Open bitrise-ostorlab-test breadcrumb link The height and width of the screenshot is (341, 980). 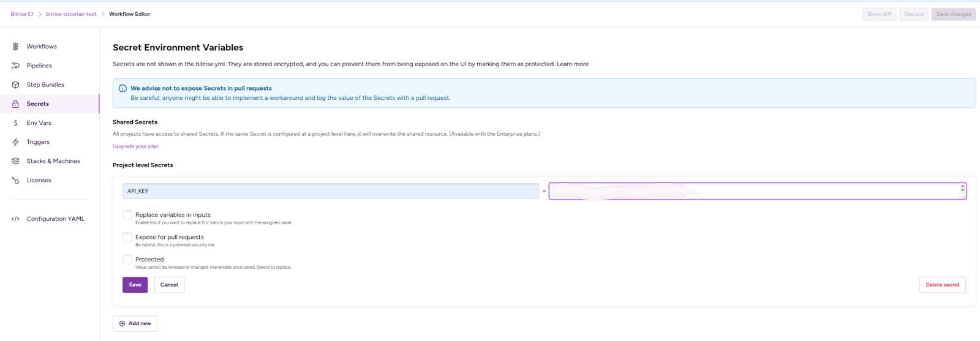click(x=71, y=14)
